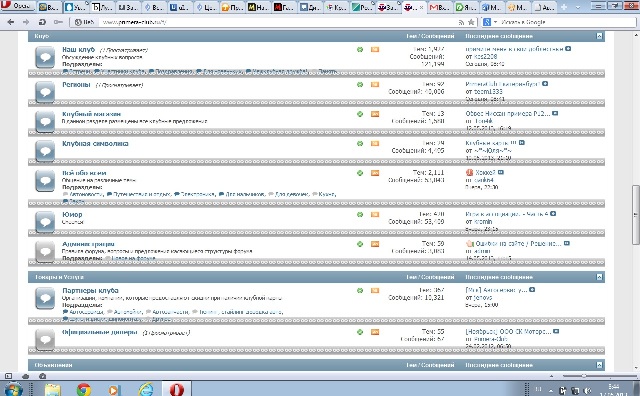
Task: Click the RSS feed icon in address bar
Action: [462, 22]
